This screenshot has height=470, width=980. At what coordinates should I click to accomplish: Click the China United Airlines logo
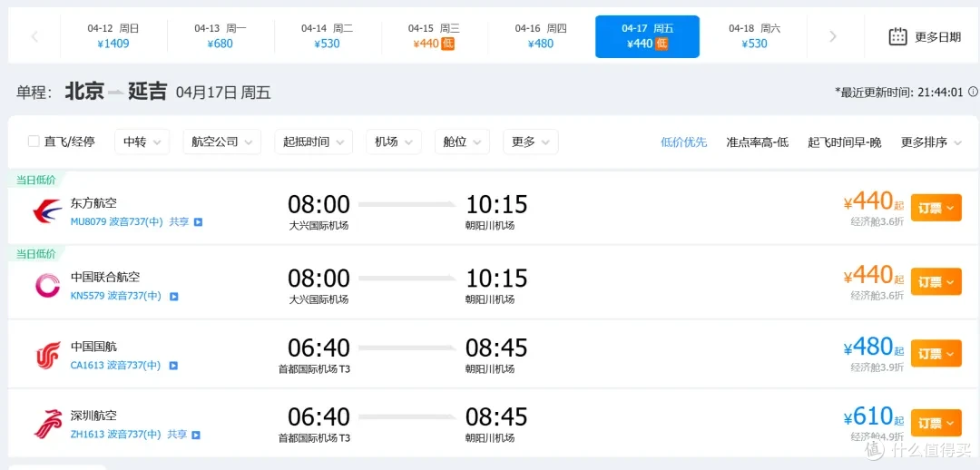point(47,286)
